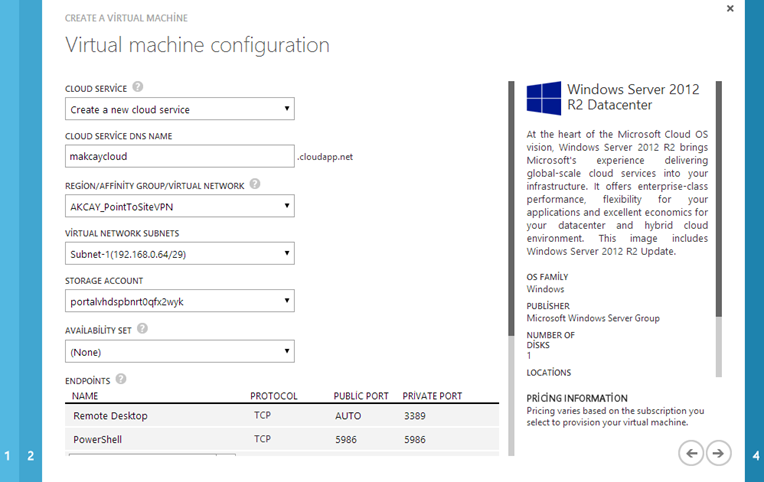Click the Windows Server logo image

click(x=544, y=98)
